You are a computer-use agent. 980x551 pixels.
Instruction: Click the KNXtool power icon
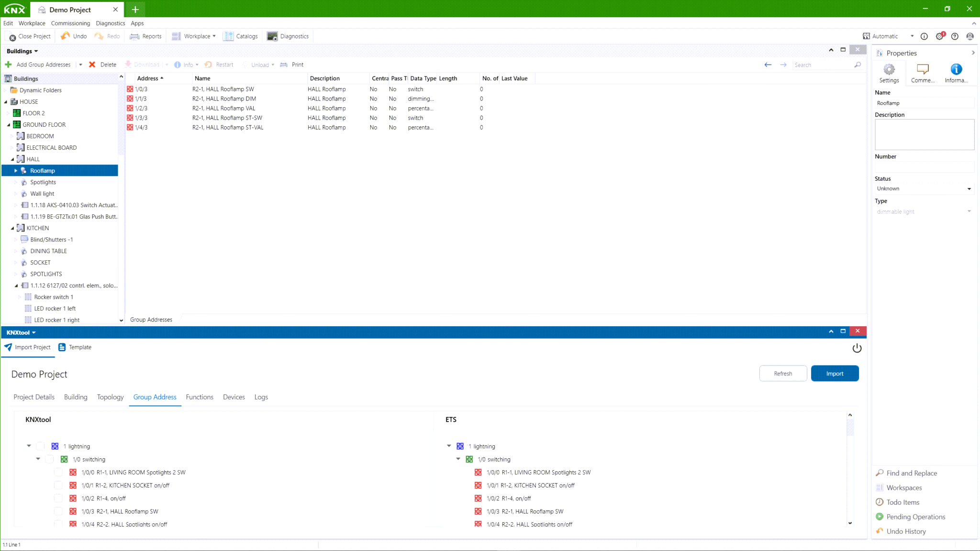coord(857,348)
